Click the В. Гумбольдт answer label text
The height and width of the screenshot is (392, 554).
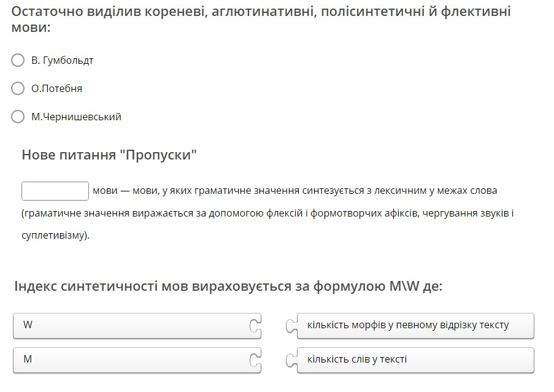tap(62, 60)
